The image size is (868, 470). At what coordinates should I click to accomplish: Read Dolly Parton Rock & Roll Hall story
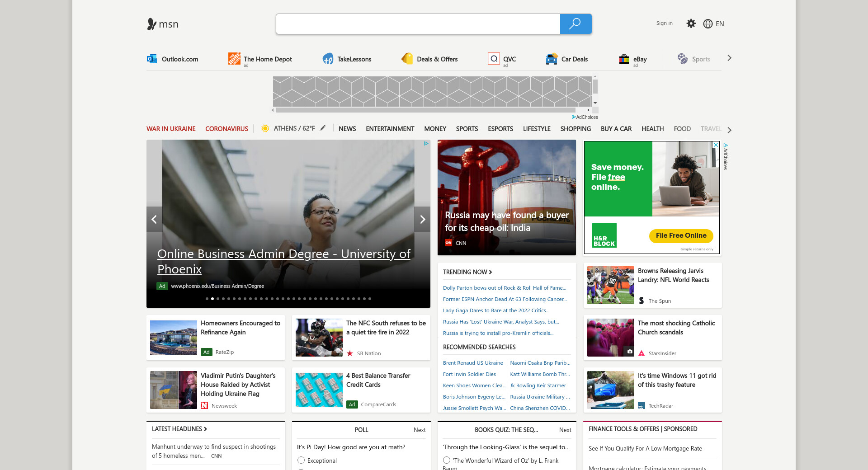[505, 288]
